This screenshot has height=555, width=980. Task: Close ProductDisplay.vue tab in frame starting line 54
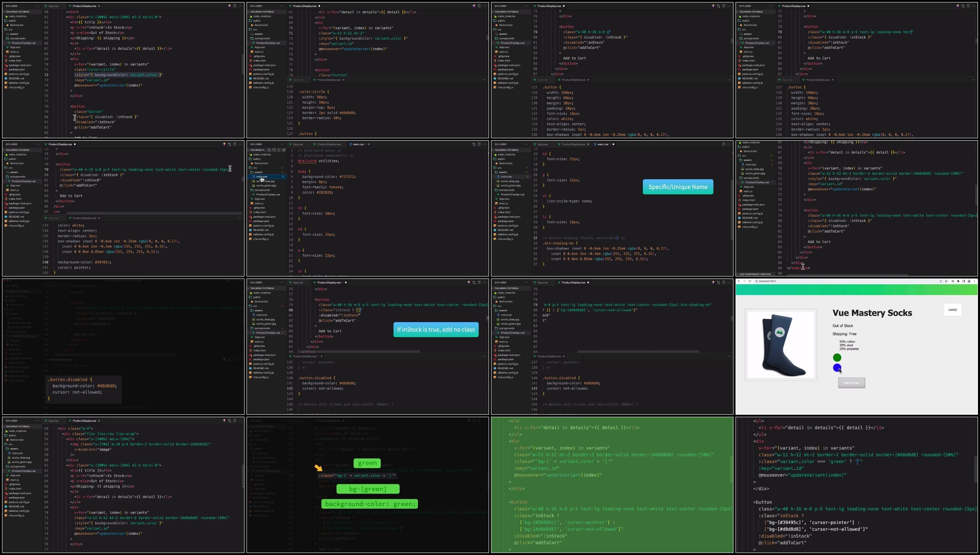(x=99, y=421)
